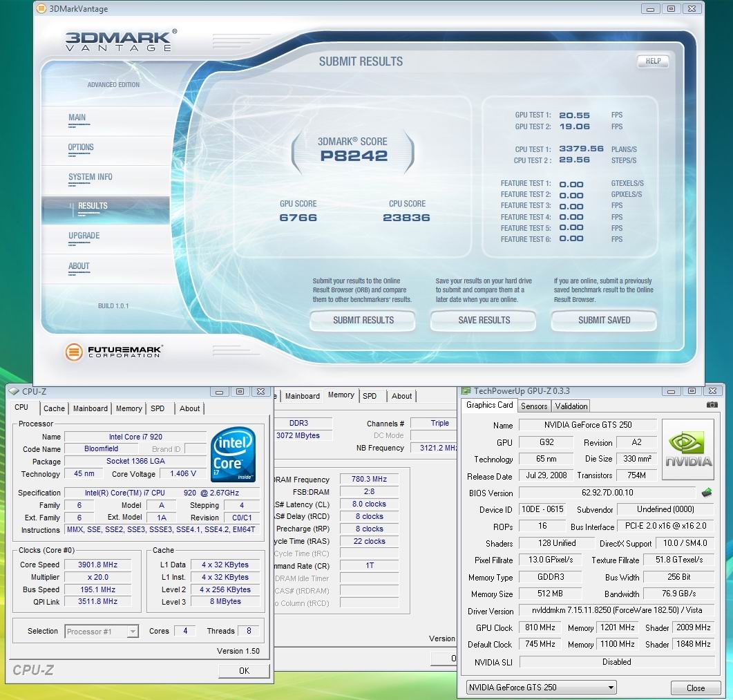Screen dimensions: 733x700
Task: Open the Mainboard tab in background CPU-Z window
Action: pos(303,396)
